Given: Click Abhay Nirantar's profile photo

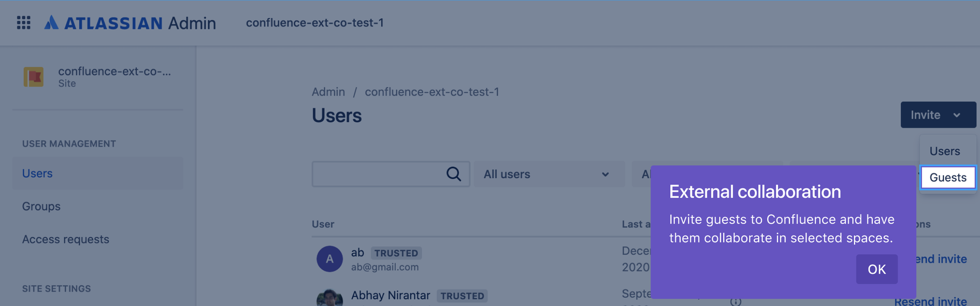Looking at the screenshot, I should (330, 298).
